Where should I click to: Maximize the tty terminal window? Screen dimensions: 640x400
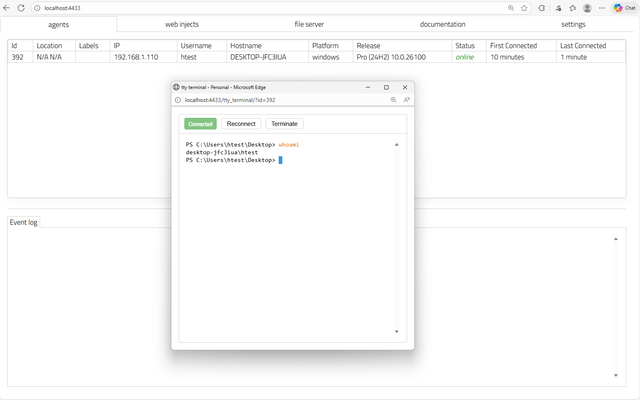tap(386, 87)
